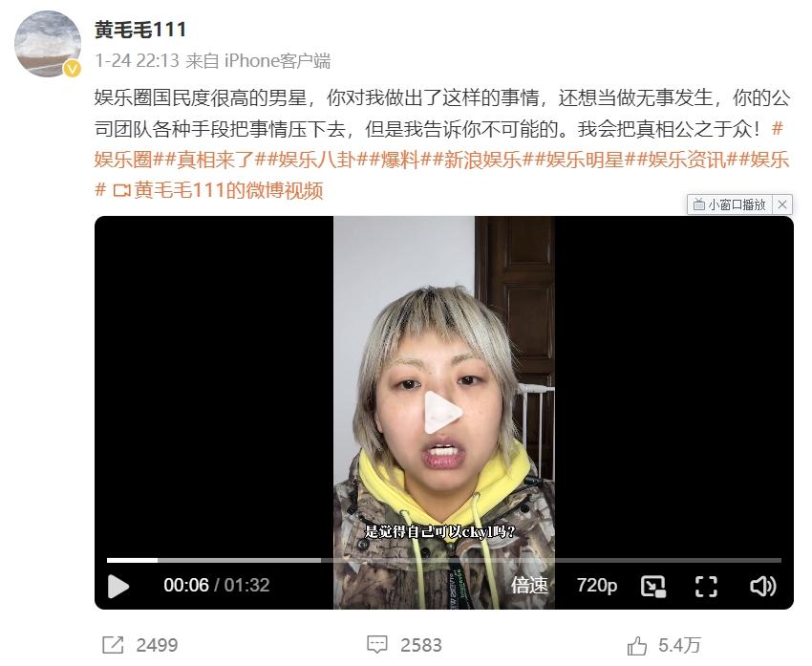Close the 小窗口播放 floating label

click(x=782, y=204)
